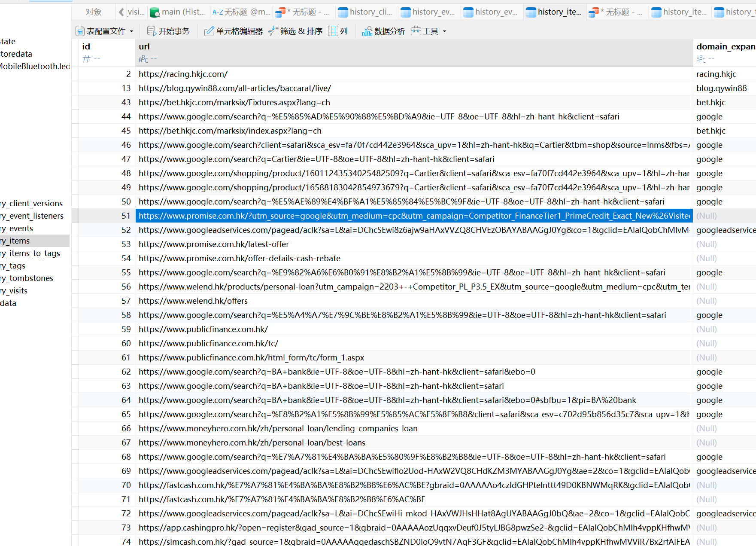This screenshot has width=756, height=546.
Task: Select the url column header
Action: tap(414, 52)
